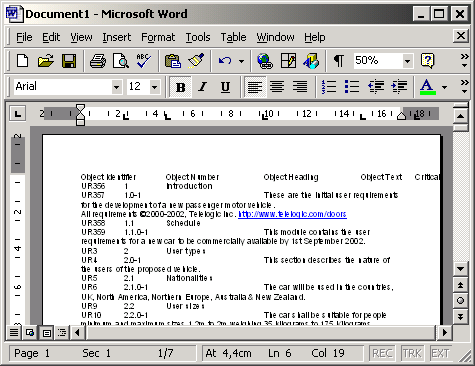Open the Window menu
This screenshot has height=366, width=475.
point(275,37)
